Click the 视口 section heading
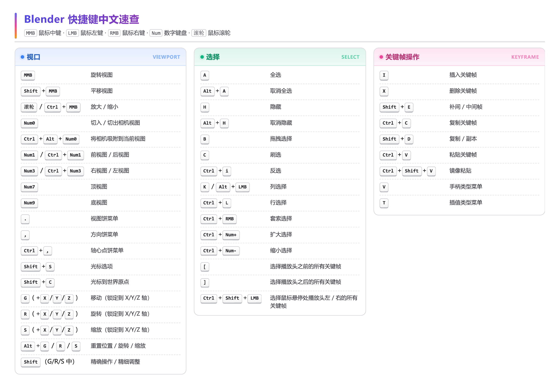Screen dimensions: 560x392 pyautogui.click(x=33, y=57)
